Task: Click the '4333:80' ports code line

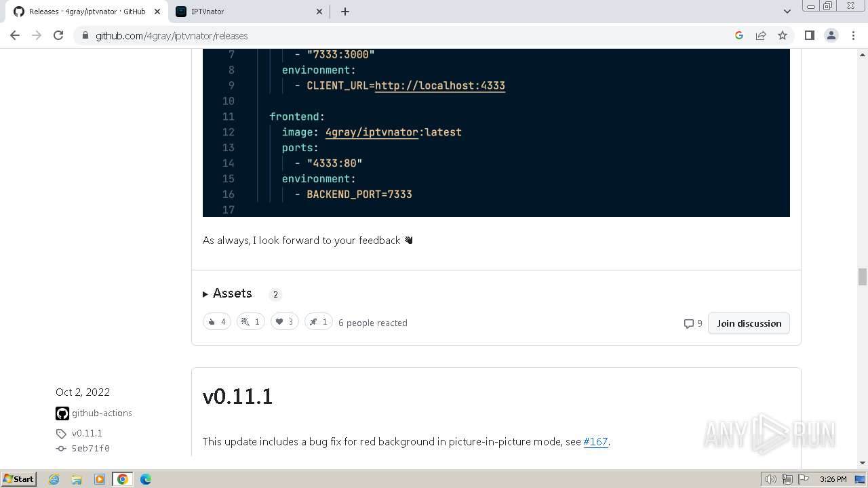Action: click(x=334, y=163)
